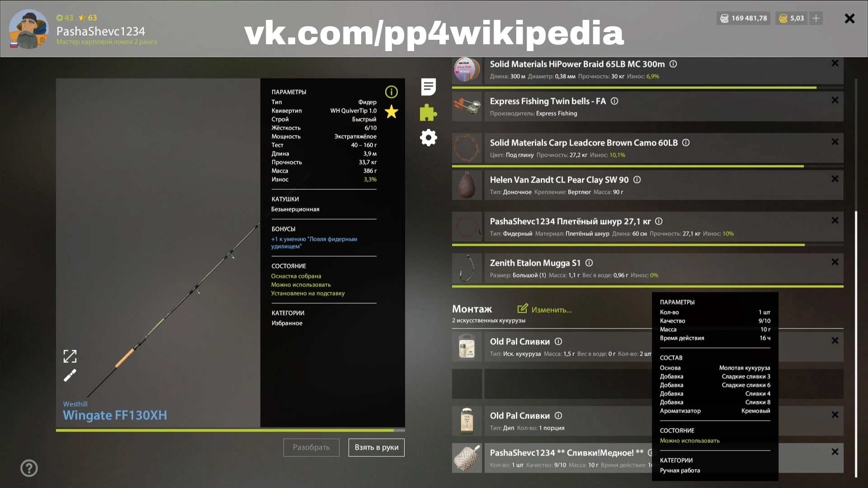Remove PashaShevc1234 Плетёный шнур leader
This screenshot has width=868, height=488.
[x=835, y=221]
